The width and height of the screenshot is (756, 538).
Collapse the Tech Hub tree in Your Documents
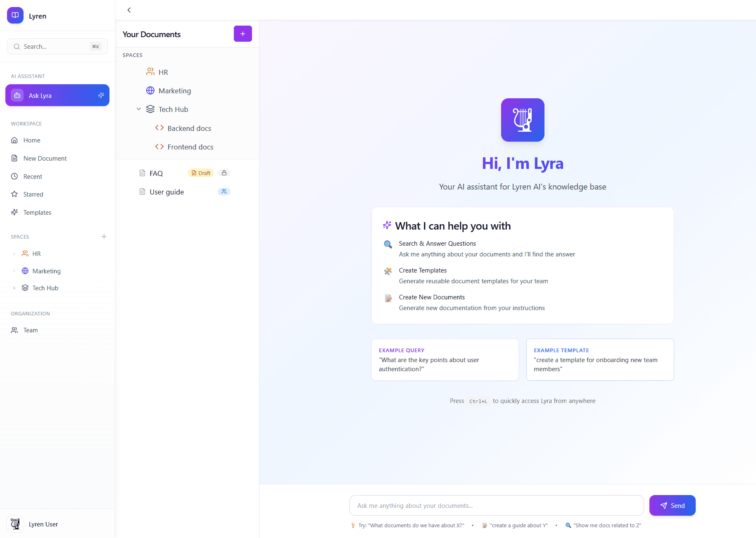pos(139,109)
